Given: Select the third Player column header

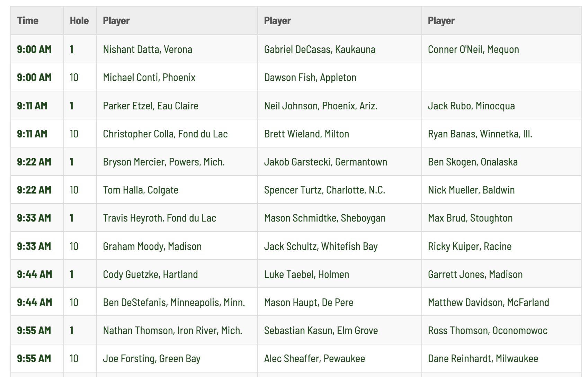Looking at the screenshot, I should click(x=501, y=21).
